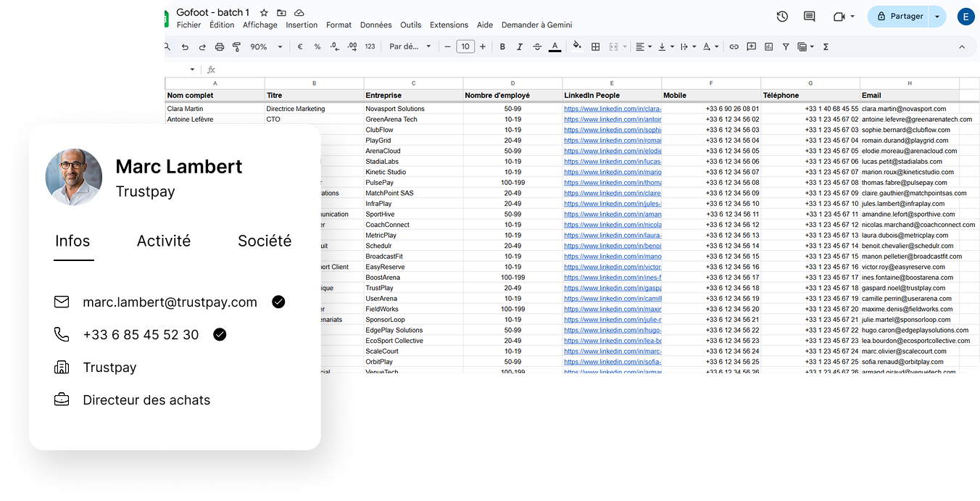This screenshot has width=980, height=501.
Task: Toggle bold formatting
Action: [x=502, y=46]
